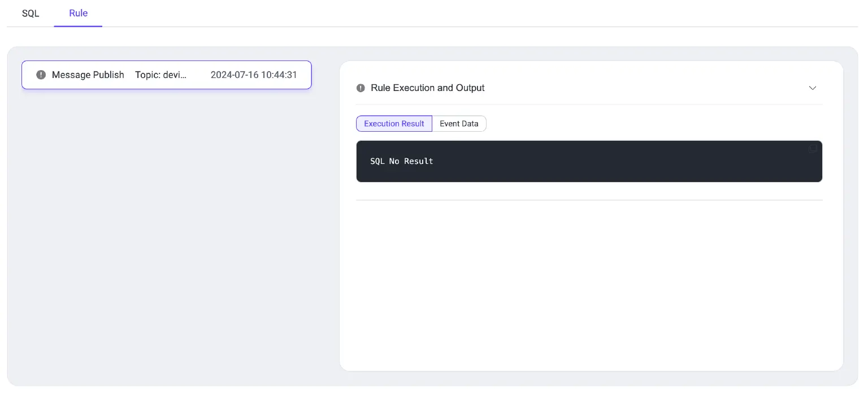This screenshot has height=394, width=868.
Task: Click the exclamation icon next to the output header
Action: (x=361, y=88)
